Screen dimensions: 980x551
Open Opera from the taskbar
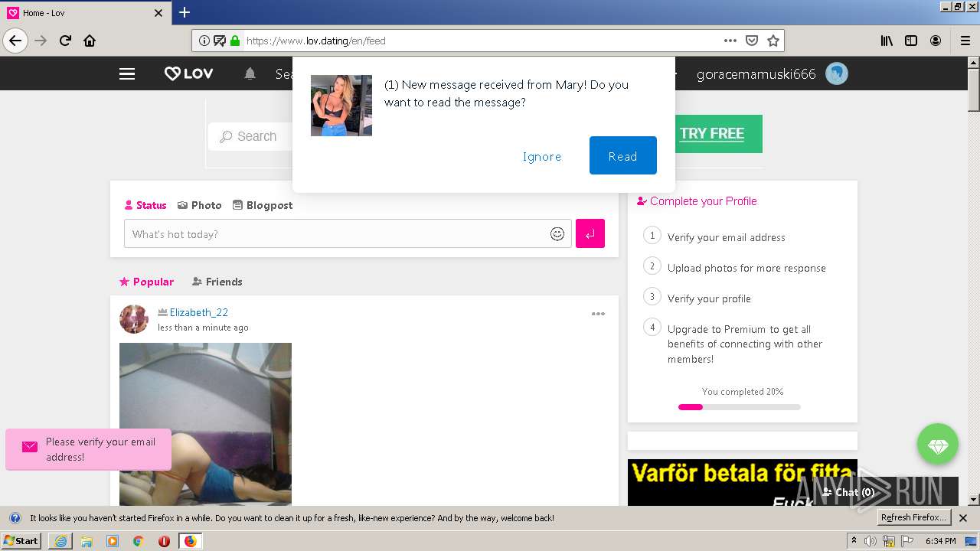(164, 541)
